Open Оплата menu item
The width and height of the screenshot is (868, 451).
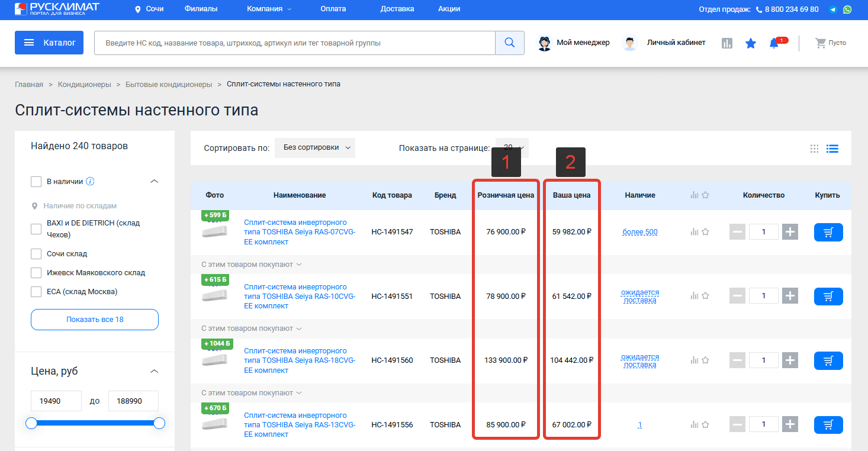click(x=333, y=9)
